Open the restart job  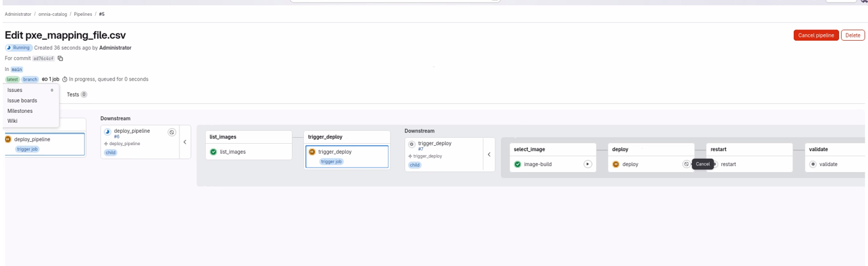click(729, 164)
